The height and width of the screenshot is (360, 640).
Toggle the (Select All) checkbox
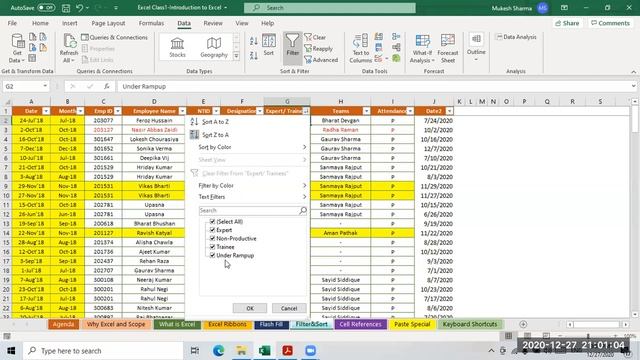(x=212, y=221)
